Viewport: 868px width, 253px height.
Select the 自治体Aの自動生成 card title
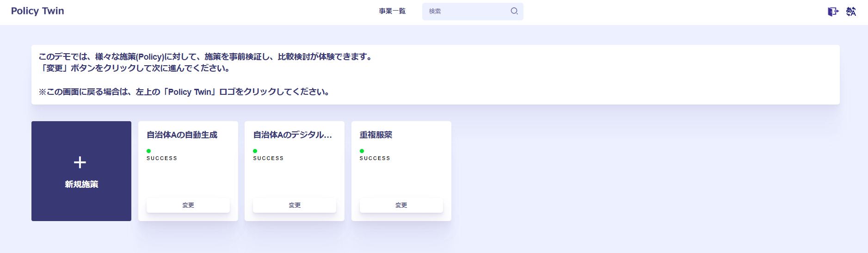click(x=182, y=135)
